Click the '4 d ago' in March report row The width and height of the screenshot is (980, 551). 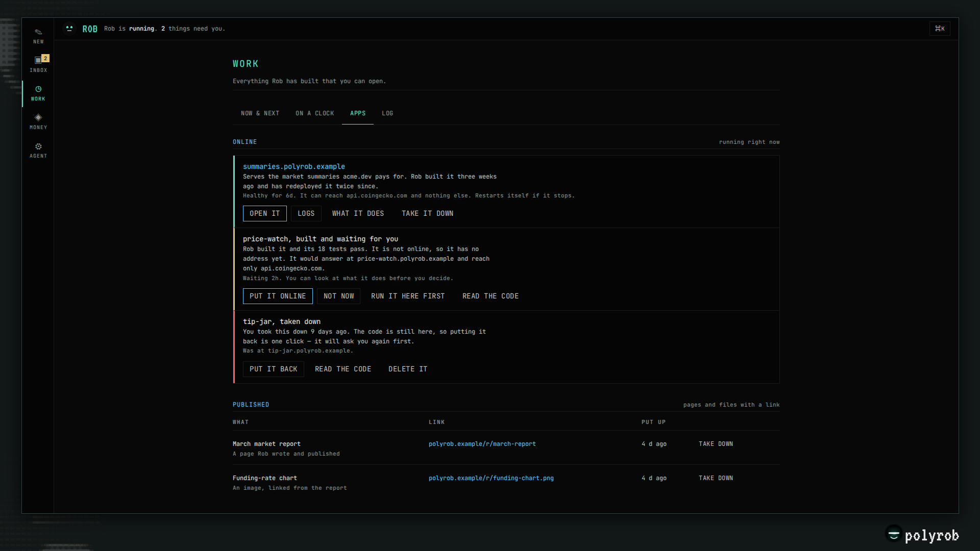654,444
